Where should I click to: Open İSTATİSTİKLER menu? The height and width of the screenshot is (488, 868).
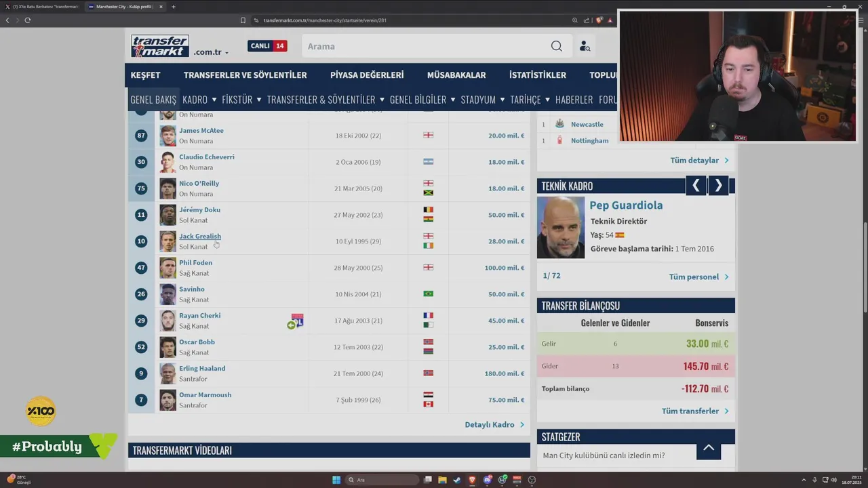[538, 75]
